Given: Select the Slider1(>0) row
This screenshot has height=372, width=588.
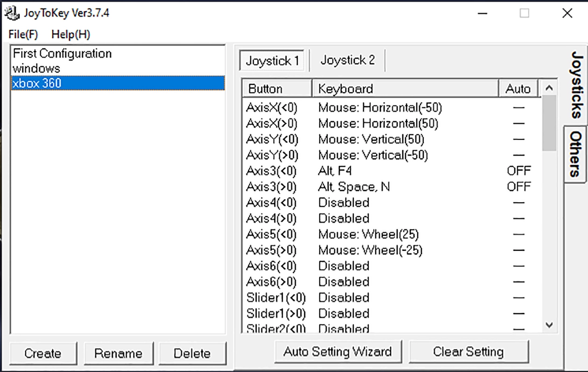Looking at the screenshot, I should tap(392, 314).
